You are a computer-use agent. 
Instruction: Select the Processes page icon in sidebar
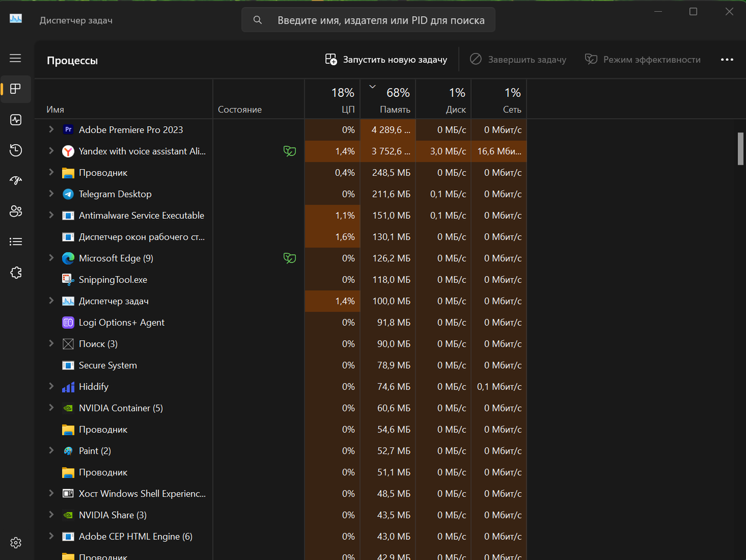click(16, 89)
